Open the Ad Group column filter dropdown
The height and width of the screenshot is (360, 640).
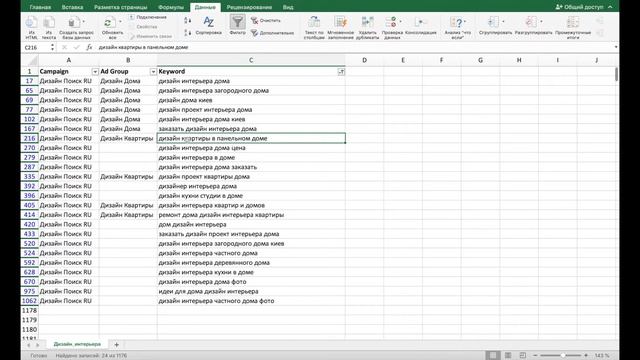[x=153, y=71]
